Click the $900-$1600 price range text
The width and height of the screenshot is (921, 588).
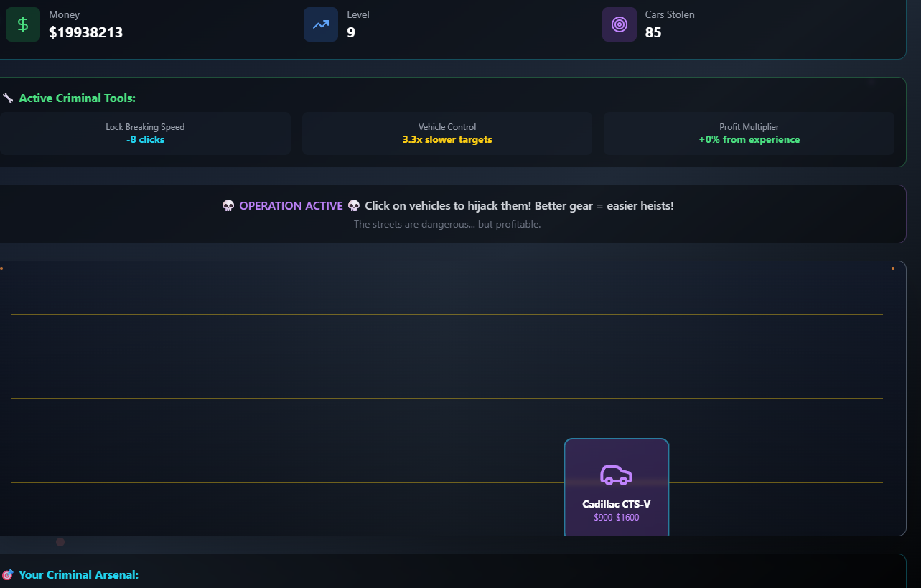tap(617, 517)
